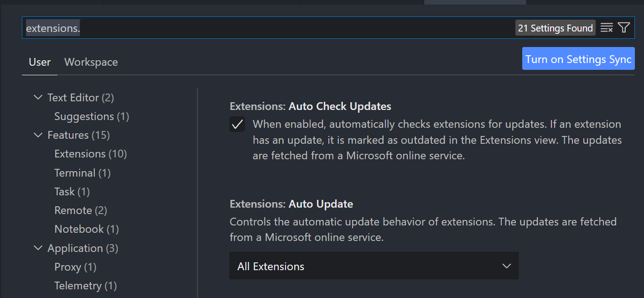Select the Task category in the sidebar
This screenshot has width=644, height=298.
[x=72, y=192]
